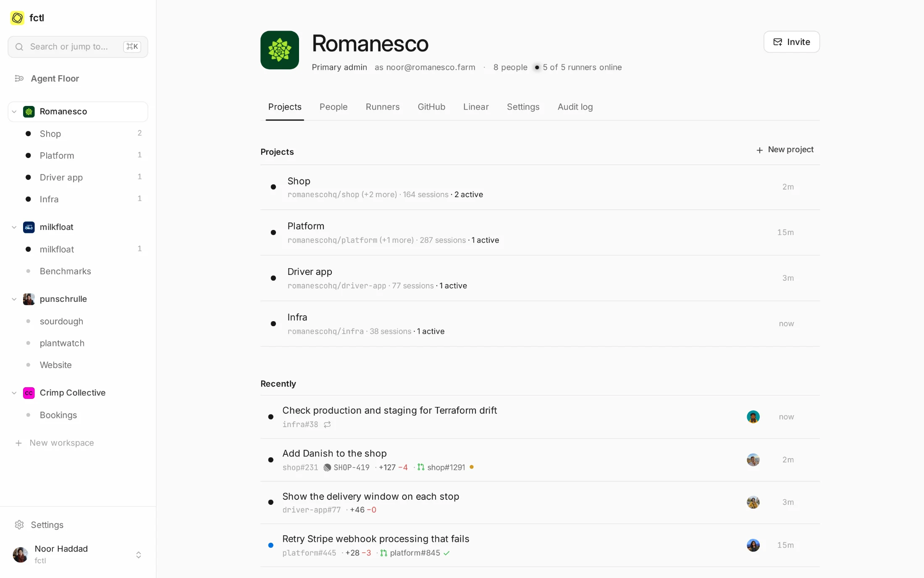Click the fctl logo icon

click(x=17, y=18)
